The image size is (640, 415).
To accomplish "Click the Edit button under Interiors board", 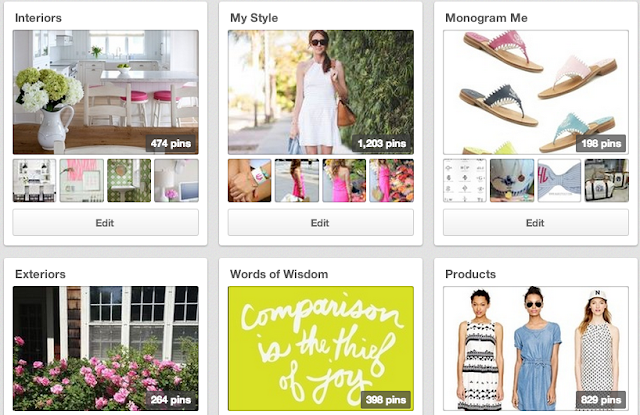I will 105,222.
